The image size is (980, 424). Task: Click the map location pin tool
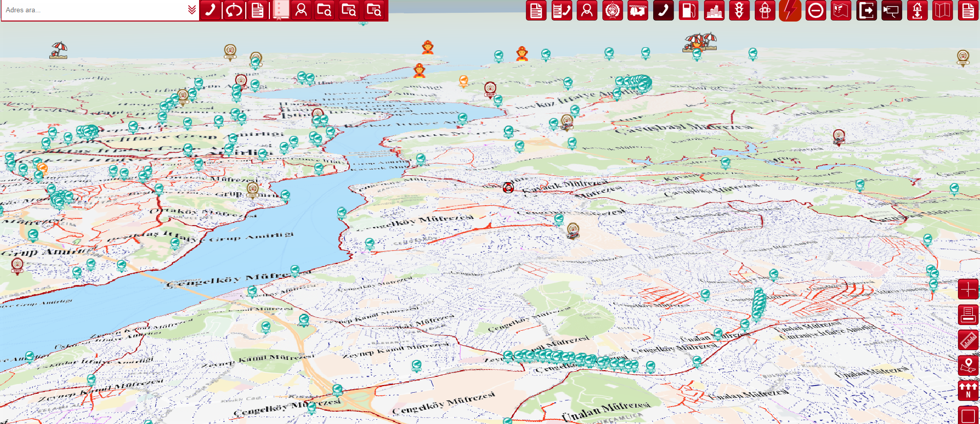(x=968, y=365)
